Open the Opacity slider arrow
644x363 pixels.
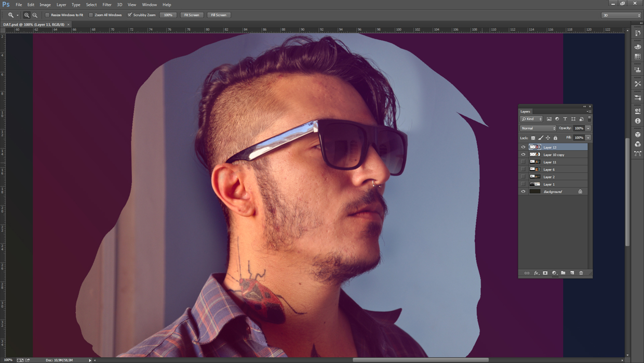(x=587, y=128)
